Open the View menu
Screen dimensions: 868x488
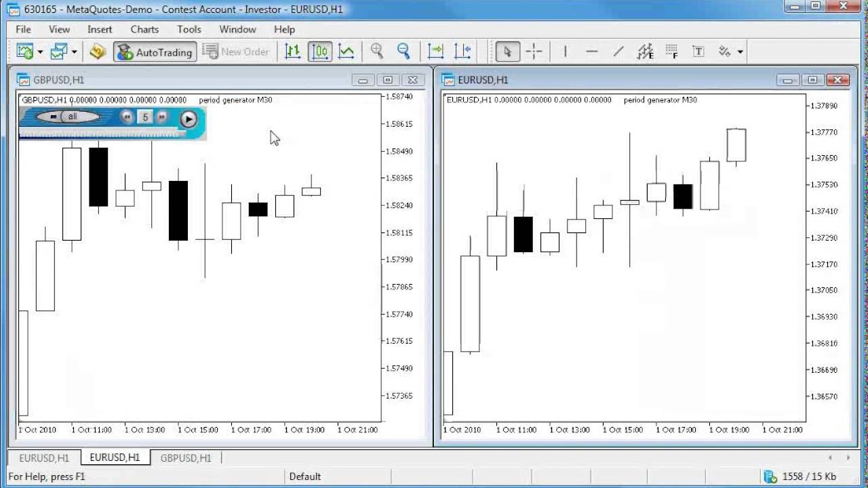(59, 29)
